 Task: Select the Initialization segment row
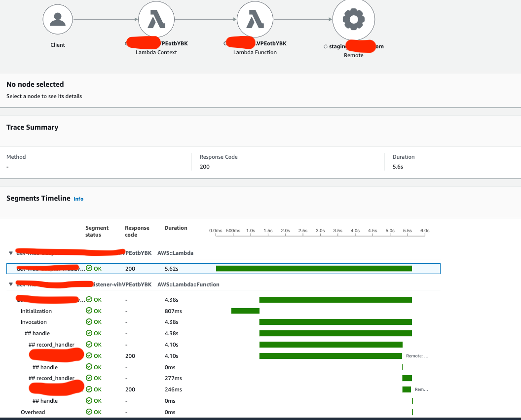coord(223,311)
